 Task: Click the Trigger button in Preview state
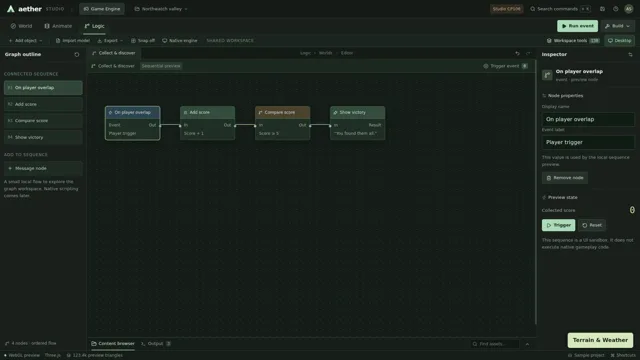(x=558, y=225)
